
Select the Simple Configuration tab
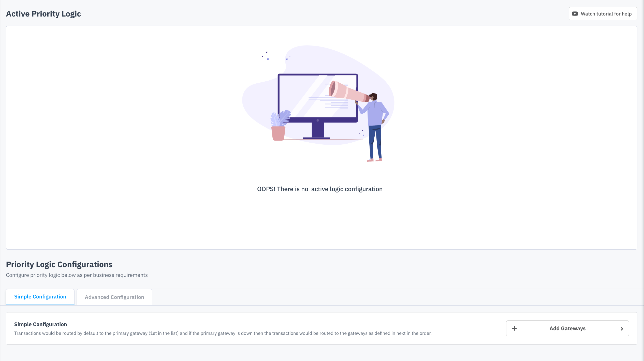coord(40,297)
